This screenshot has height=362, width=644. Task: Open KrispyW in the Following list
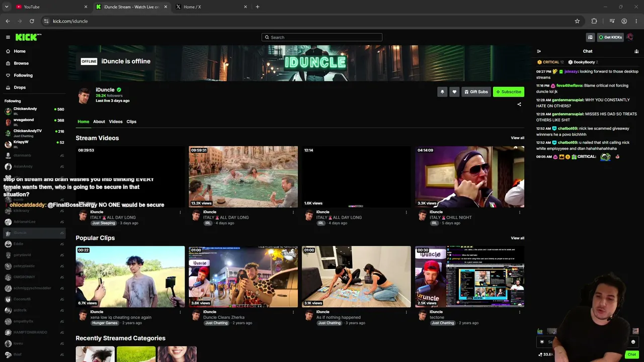point(34,144)
